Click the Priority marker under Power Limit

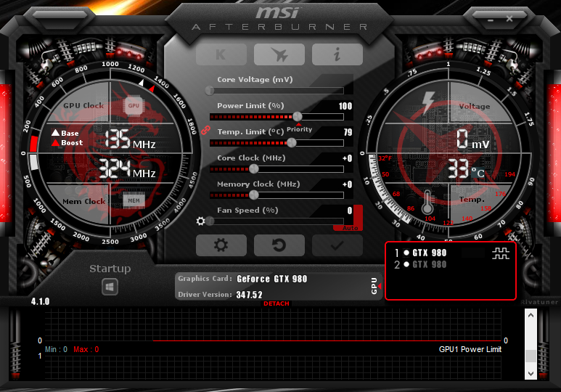point(299,128)
